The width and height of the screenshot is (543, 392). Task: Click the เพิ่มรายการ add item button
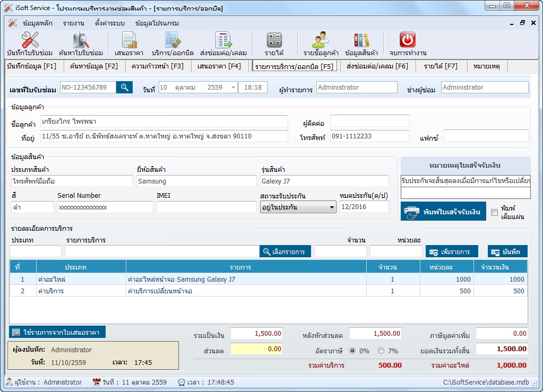(452, 251)
